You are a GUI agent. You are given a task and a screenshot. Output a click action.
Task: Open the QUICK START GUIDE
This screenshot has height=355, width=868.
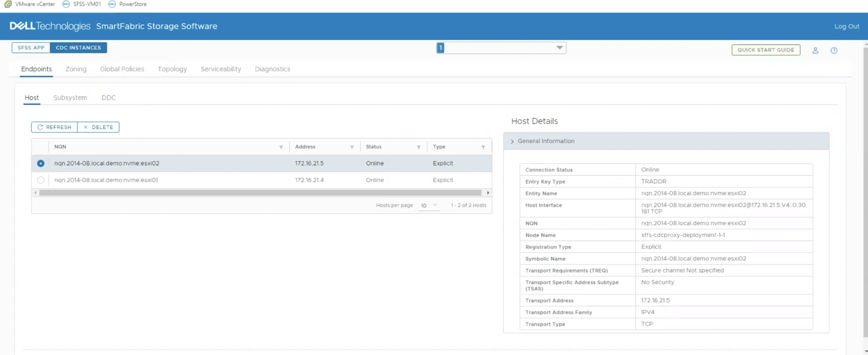pyautogui.click(x=766, y=50)
